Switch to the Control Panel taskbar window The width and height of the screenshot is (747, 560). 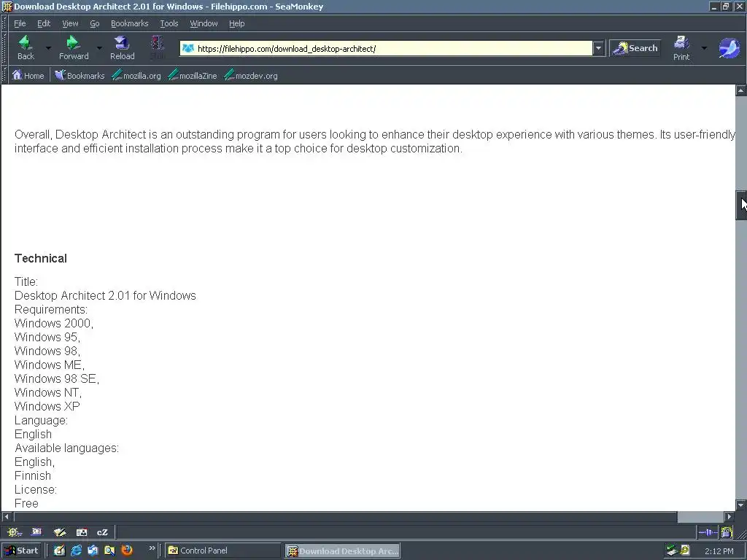point(223,551)
